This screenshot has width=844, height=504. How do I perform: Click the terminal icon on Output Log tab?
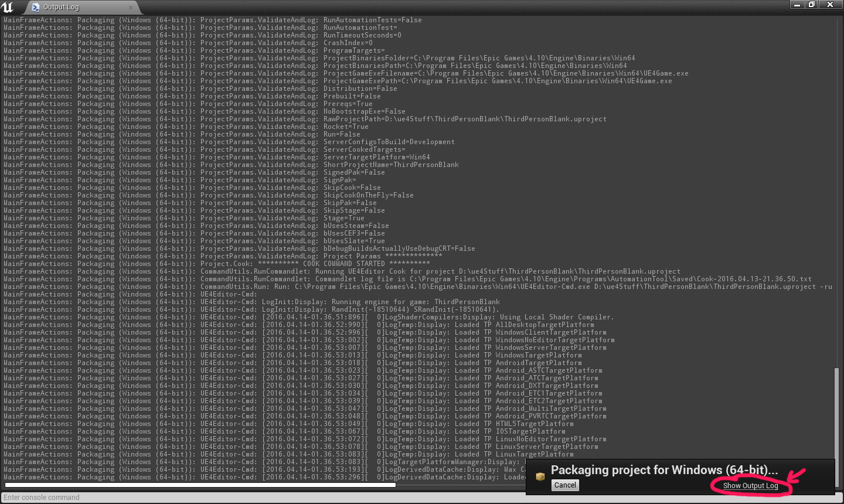coord(36,7)
